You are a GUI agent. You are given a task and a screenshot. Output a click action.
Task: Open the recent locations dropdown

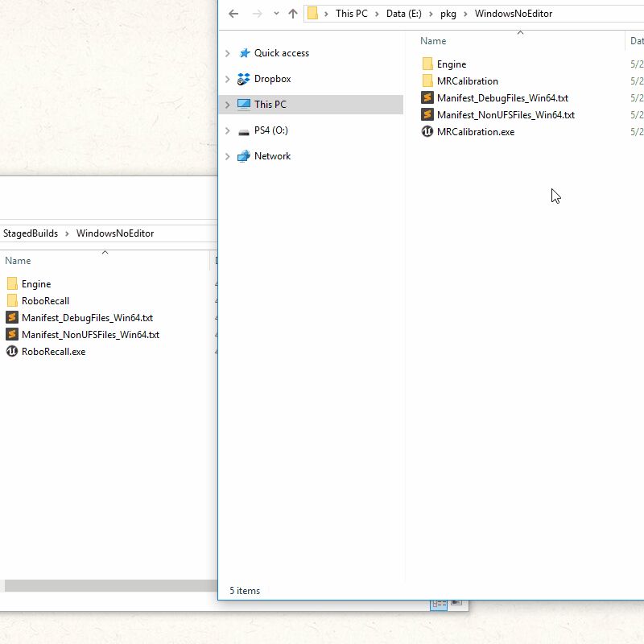click(x=276, y=14)
